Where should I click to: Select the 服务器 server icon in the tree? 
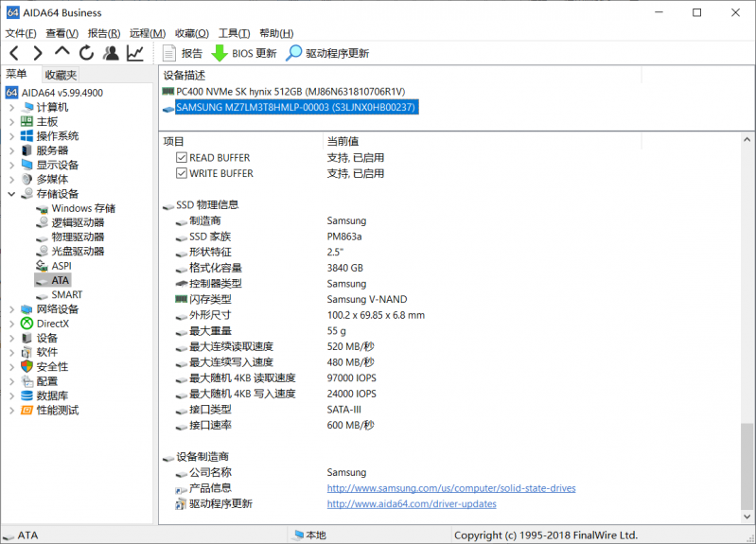27,150
